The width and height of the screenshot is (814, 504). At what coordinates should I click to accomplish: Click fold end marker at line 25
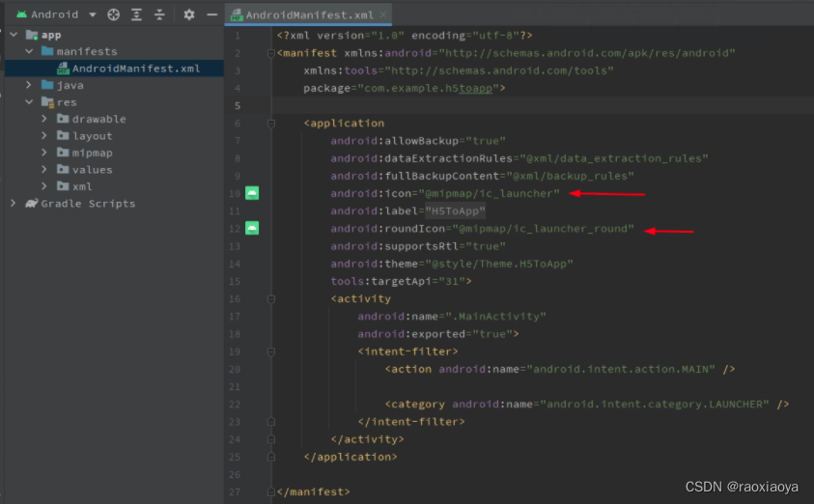tap(270, 457)
